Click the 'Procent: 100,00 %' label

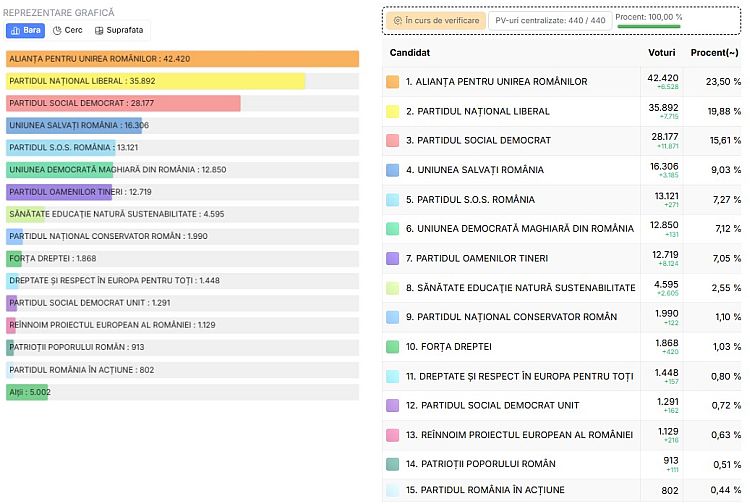649,17
